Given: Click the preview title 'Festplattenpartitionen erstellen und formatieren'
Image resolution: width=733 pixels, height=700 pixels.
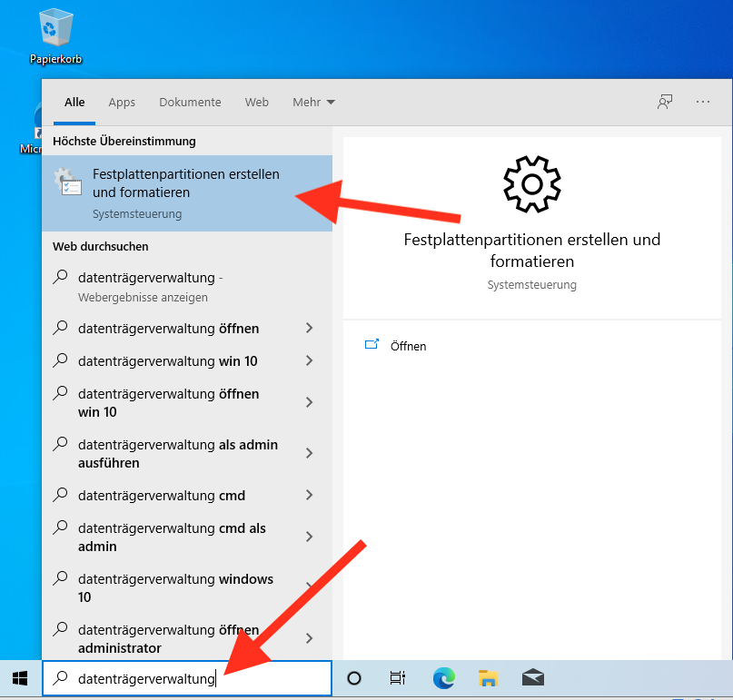Looking at the screenshot, I should click(x=532, y=250).
